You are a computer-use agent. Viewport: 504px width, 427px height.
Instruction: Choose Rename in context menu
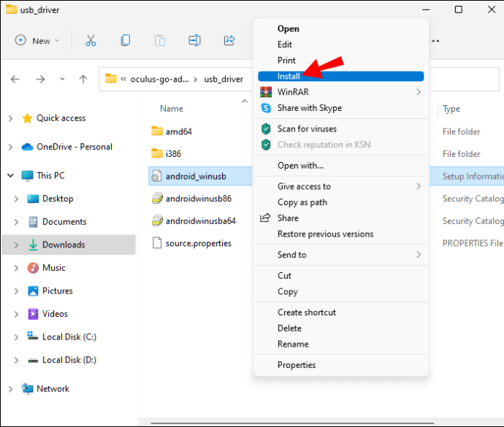tap(340, 344)
